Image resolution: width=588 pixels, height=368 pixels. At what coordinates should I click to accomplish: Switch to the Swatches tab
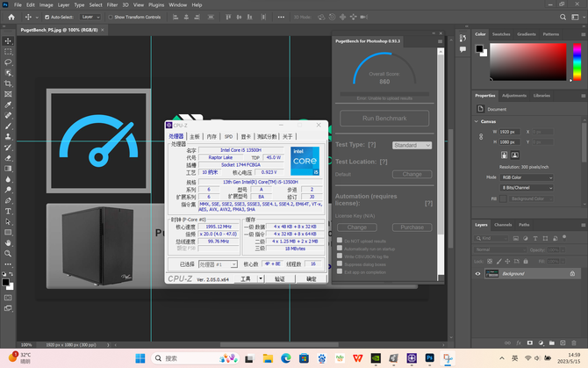coord(501,34)
